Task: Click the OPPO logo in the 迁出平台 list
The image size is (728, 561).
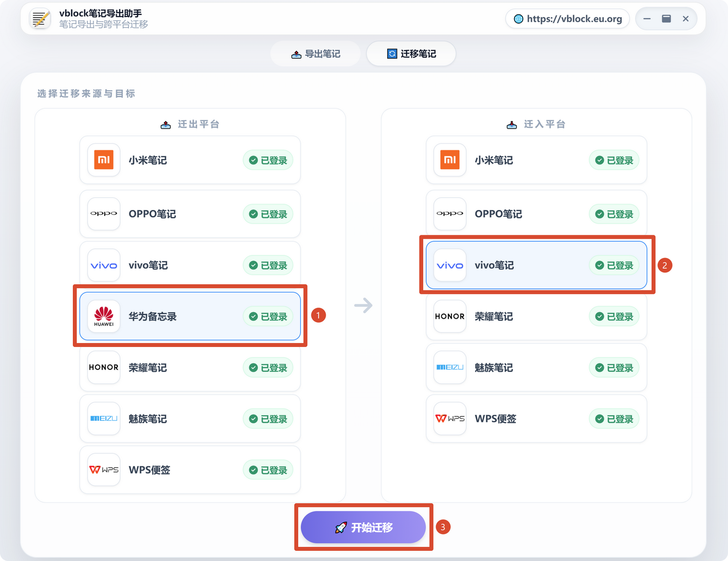Action: 104,213
